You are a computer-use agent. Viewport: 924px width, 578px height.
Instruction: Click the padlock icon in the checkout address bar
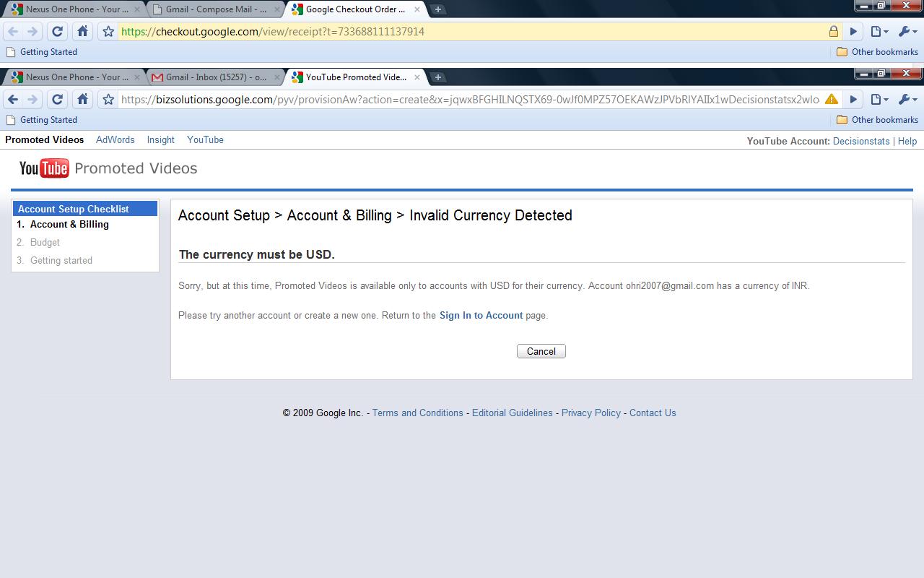[x=833, y=32]
